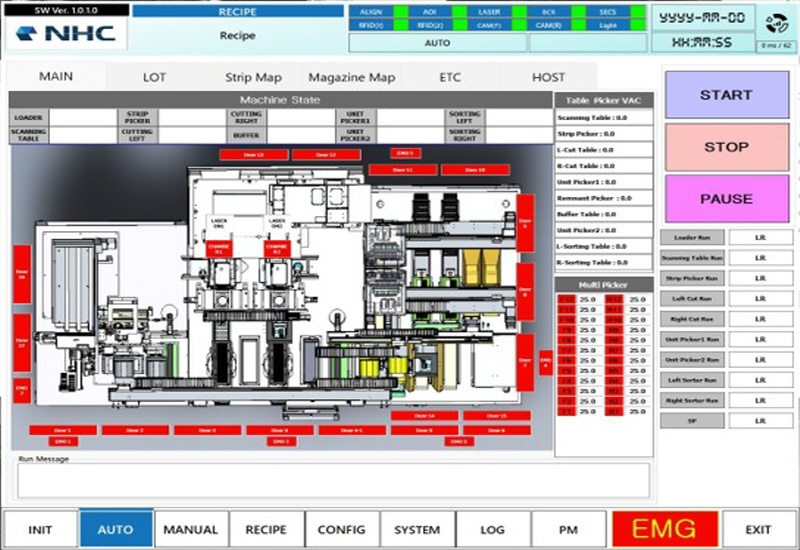The width and height of the screenshot is (800, 550).
Task: Click the Run Message text box
Action: (333, 480)
